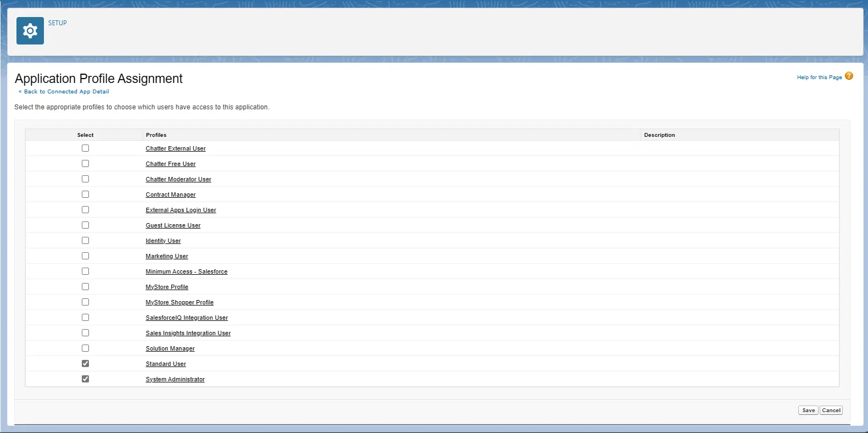
Task: Open the Contract Manager profile link
Action: point(171,195)
